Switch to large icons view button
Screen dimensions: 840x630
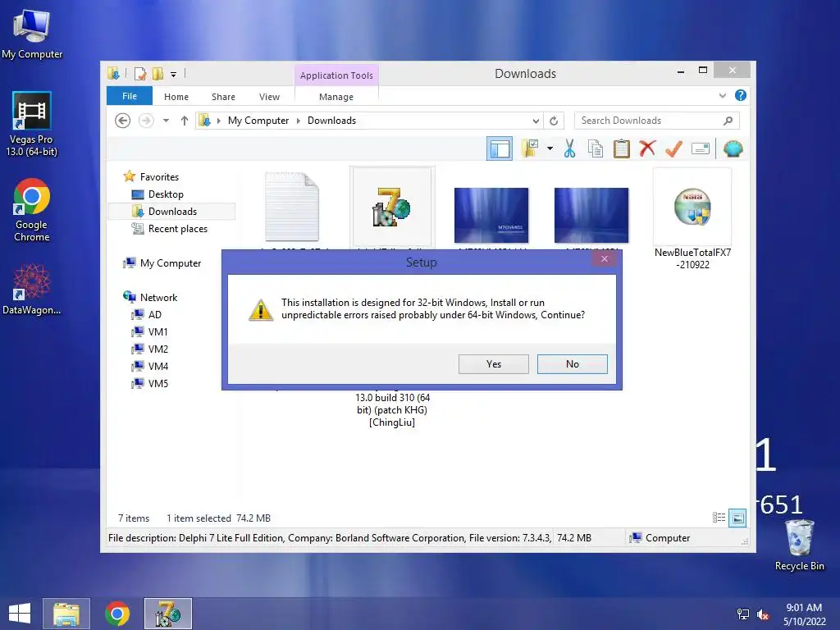[737, 518]
